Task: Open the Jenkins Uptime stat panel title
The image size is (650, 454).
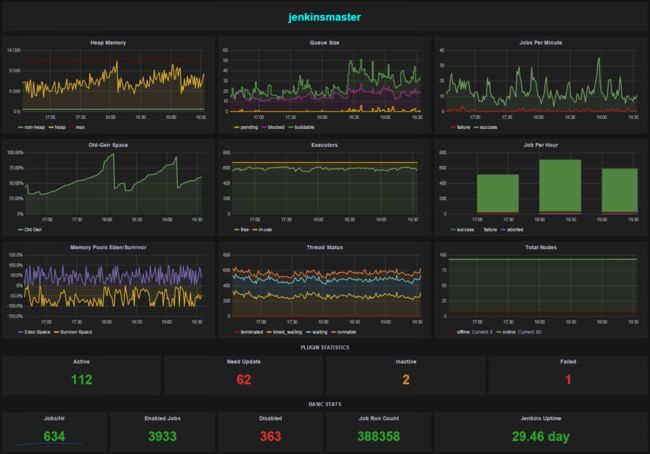Action: pos(541,419)
